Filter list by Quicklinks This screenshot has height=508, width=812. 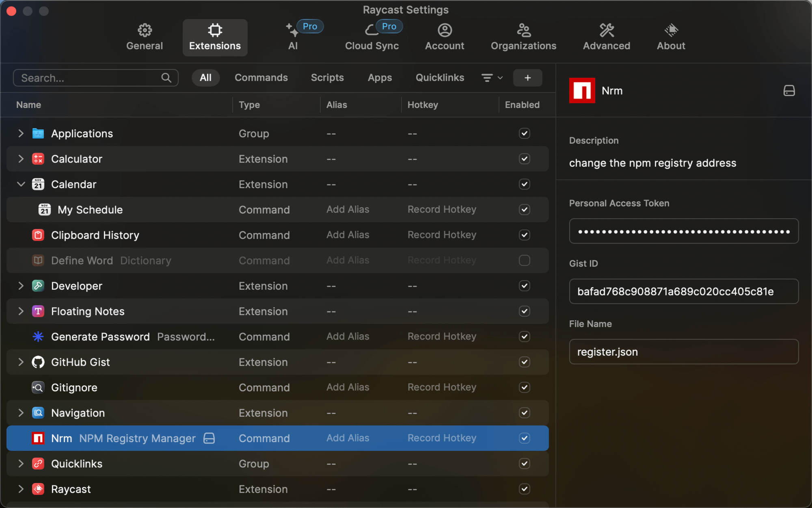440,78
